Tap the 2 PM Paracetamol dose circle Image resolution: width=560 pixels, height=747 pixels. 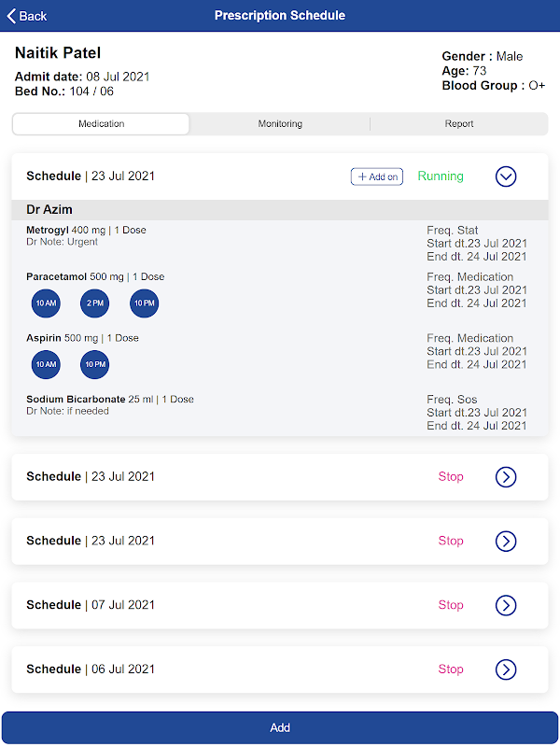[94, 303]
